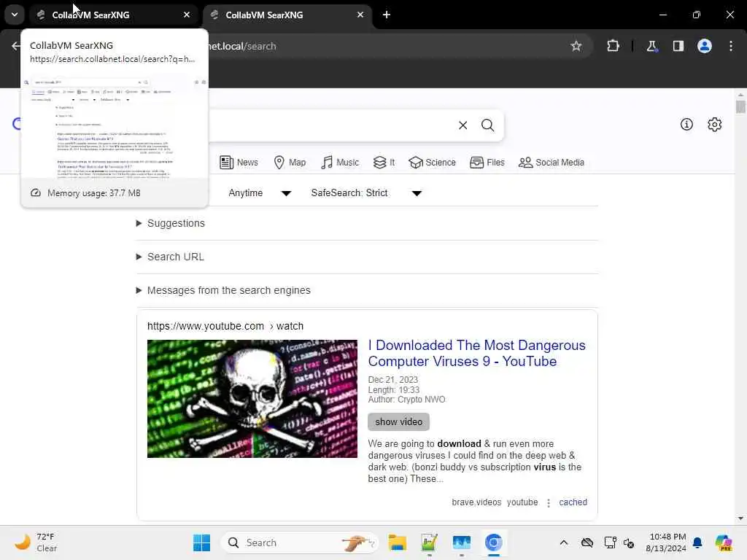Launch Copilot preview from the taskbar
Viewport: 747px width, 560px height.
click(x=724, y=542)
